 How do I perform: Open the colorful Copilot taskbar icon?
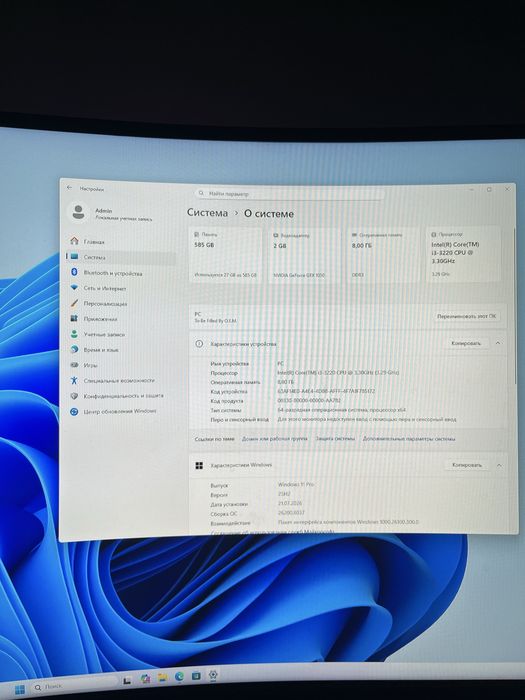(x=145, y=679)
